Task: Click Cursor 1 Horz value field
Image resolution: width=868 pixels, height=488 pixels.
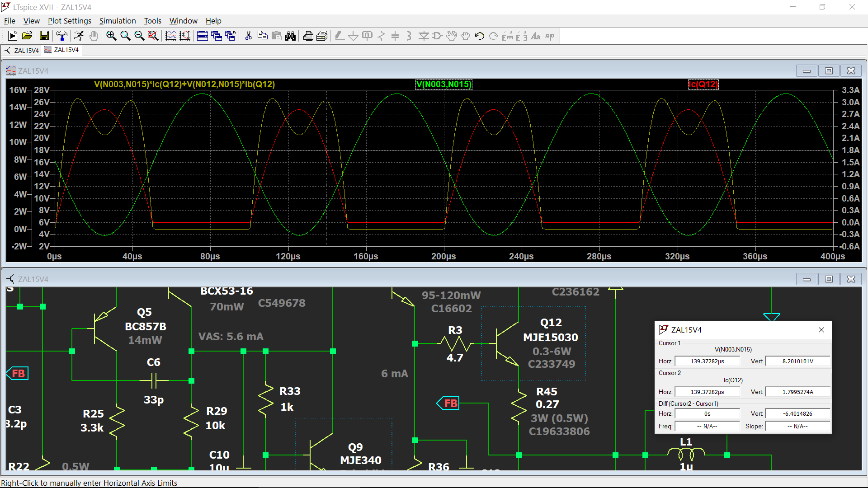Action: (x=707, y=361)
